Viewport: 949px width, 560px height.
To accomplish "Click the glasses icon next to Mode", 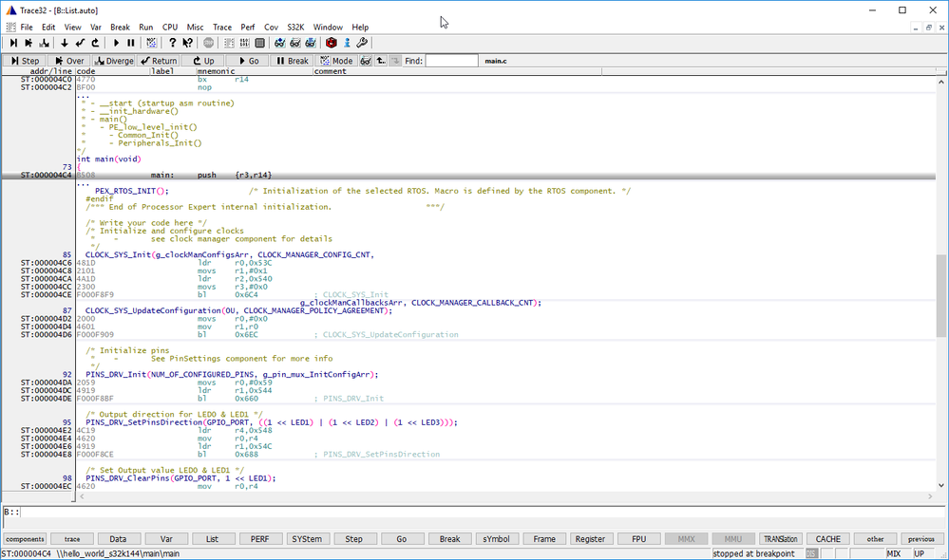I will click(366, 61).
